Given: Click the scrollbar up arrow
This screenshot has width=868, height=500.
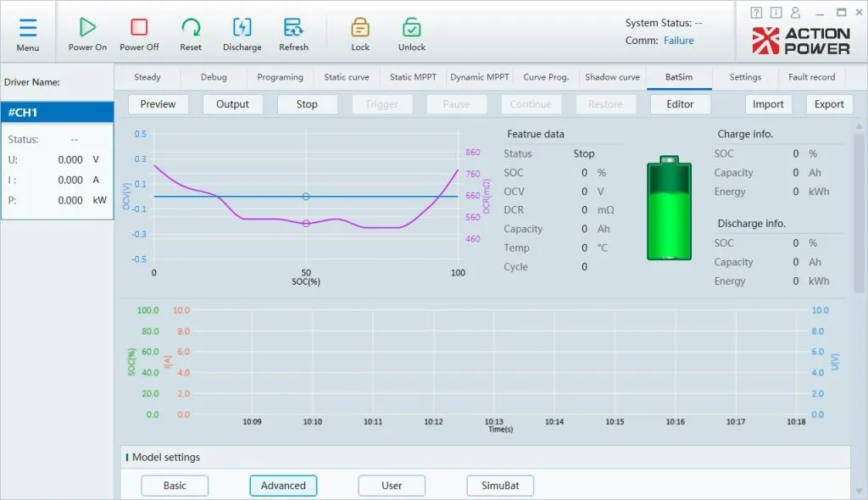Looking at the screenshot, I should 860,126.
